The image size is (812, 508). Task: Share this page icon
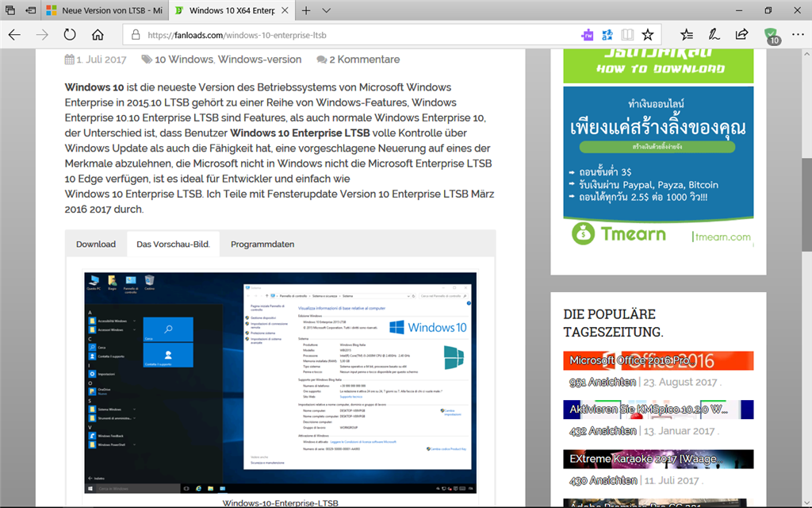click(741, 35)
